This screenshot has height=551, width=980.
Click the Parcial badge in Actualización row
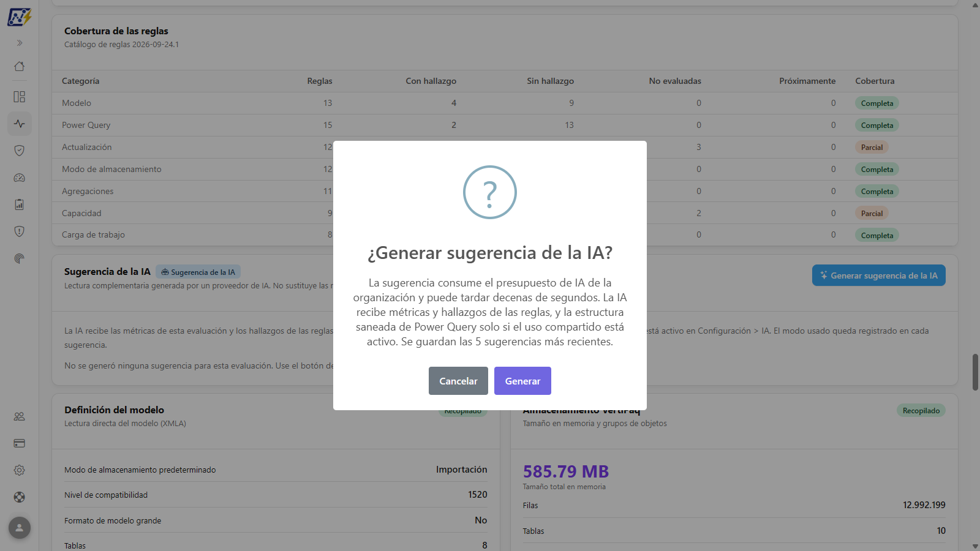coord(872,148)
